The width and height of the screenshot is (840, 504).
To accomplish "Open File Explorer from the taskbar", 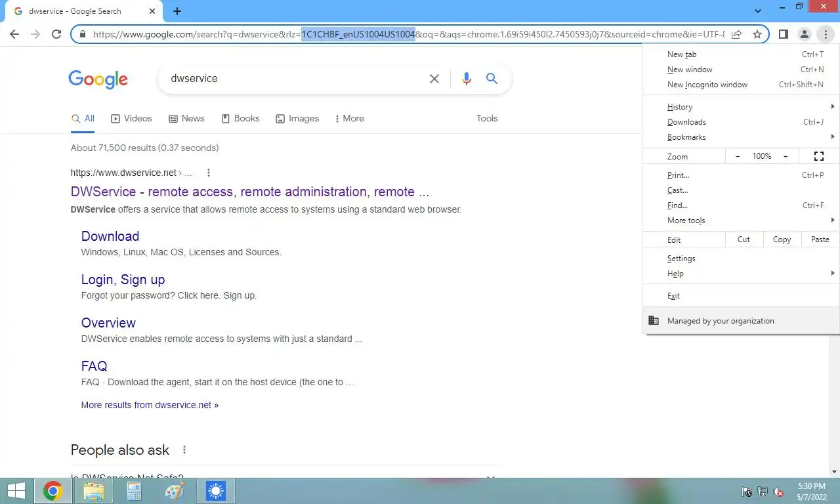I will tap(94, 490).
